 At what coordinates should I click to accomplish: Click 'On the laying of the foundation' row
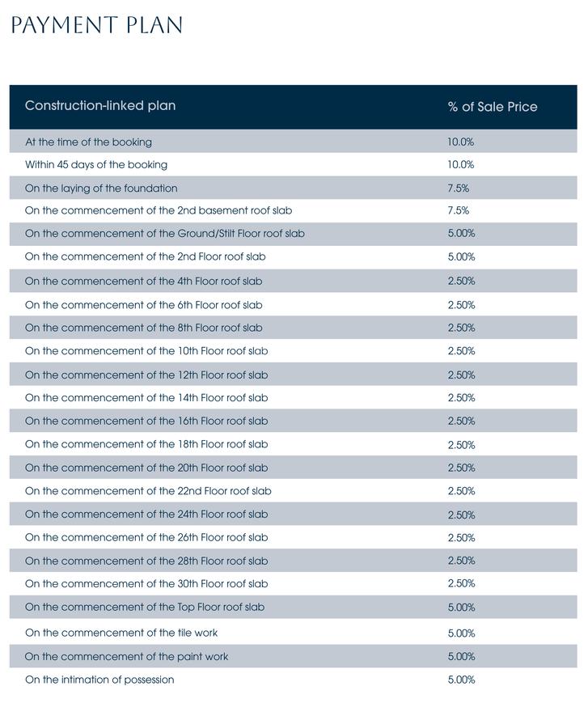point(101,188)
